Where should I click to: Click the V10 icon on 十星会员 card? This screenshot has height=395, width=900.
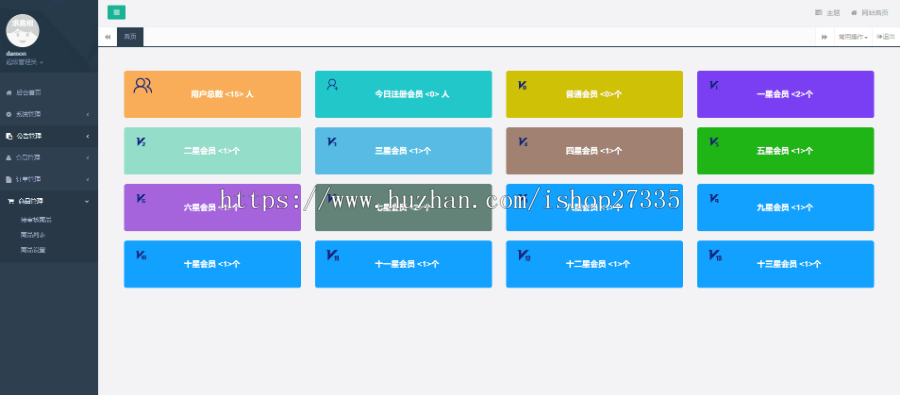pos(141,254)
